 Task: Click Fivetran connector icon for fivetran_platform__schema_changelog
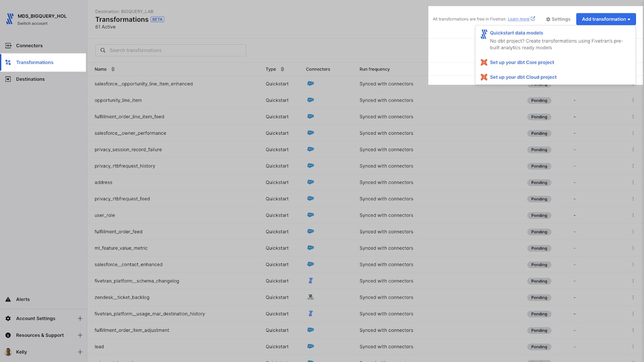click(x=310, y=281)
